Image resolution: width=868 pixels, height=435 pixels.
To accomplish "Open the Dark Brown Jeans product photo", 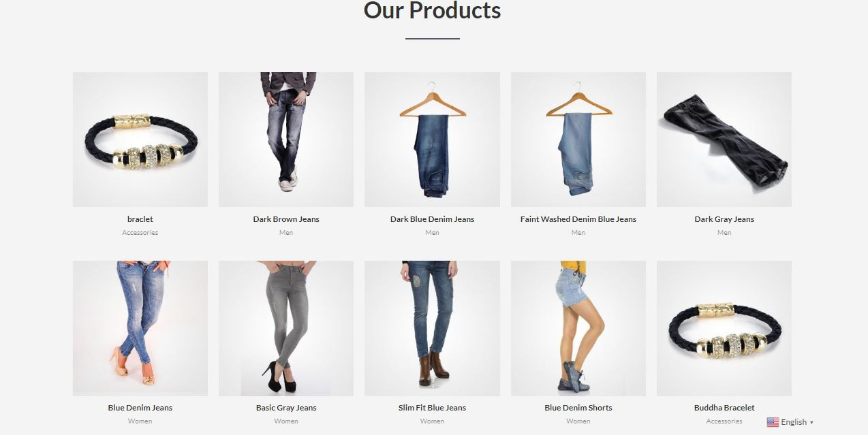I will pos(286,140).
